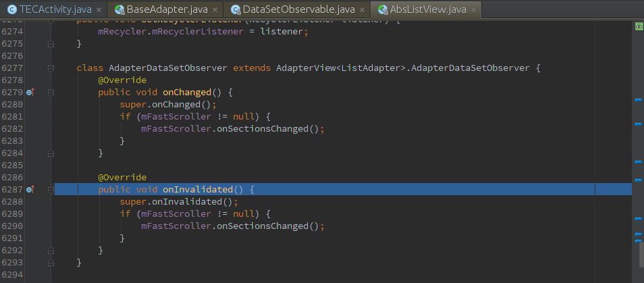Click the fold end marker on line 6292
This screenshot has width=644, height=283.
(x=51, y=250)
